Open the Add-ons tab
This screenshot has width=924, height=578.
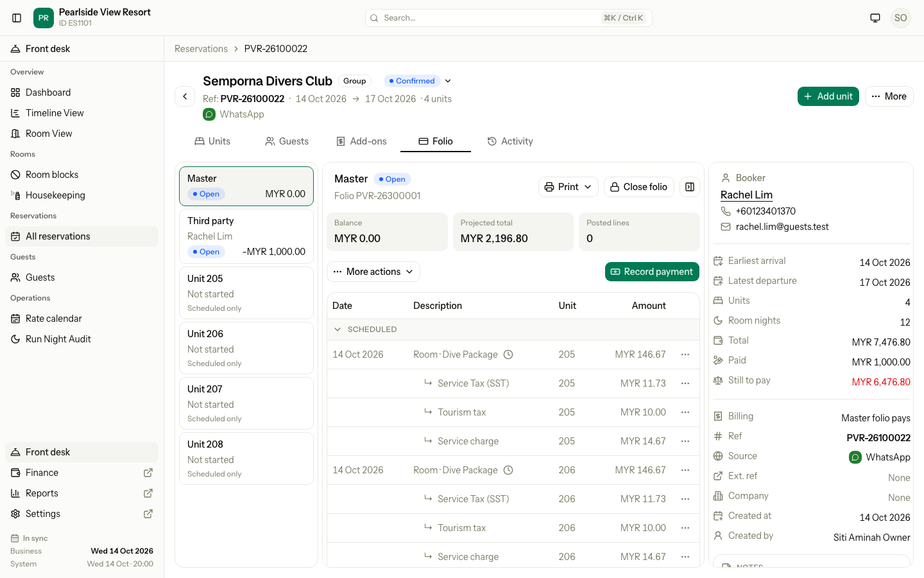tap(361, 141)
